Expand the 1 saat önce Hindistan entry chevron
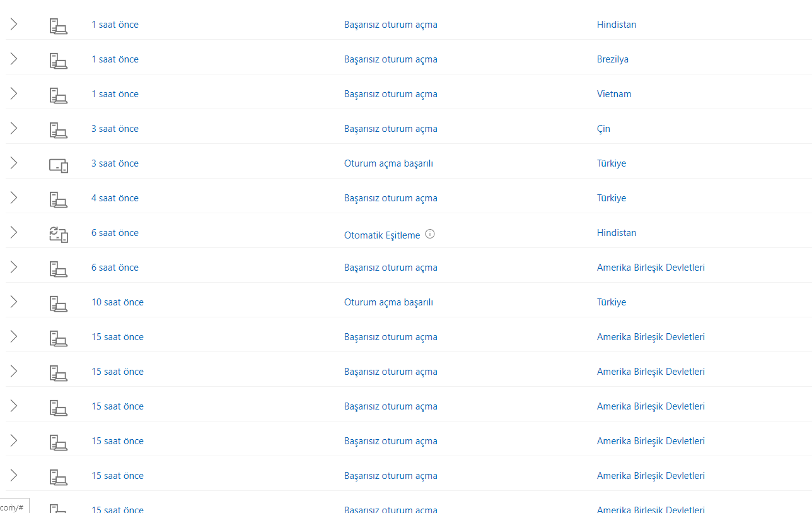Image resolution: width=812 pixels, height=513 pixels. [14, 25]
